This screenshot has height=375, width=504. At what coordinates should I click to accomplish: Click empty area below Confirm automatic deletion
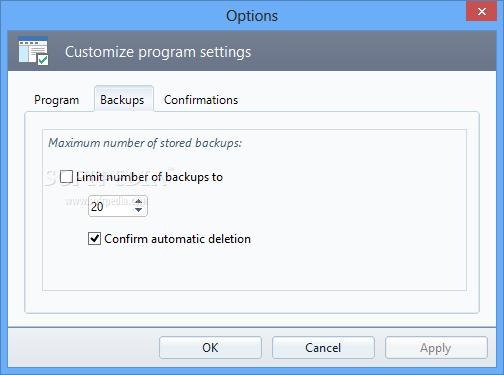point(253,268)
